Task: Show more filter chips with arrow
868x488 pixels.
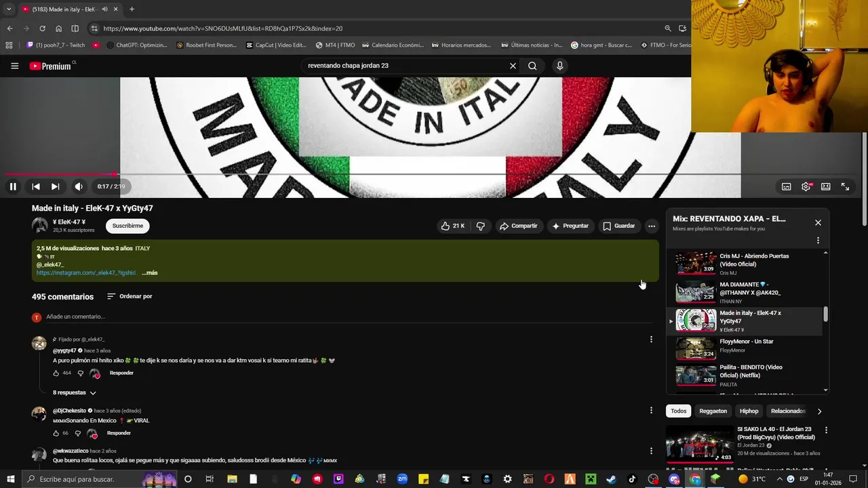Action: click(x=819, y=411)
